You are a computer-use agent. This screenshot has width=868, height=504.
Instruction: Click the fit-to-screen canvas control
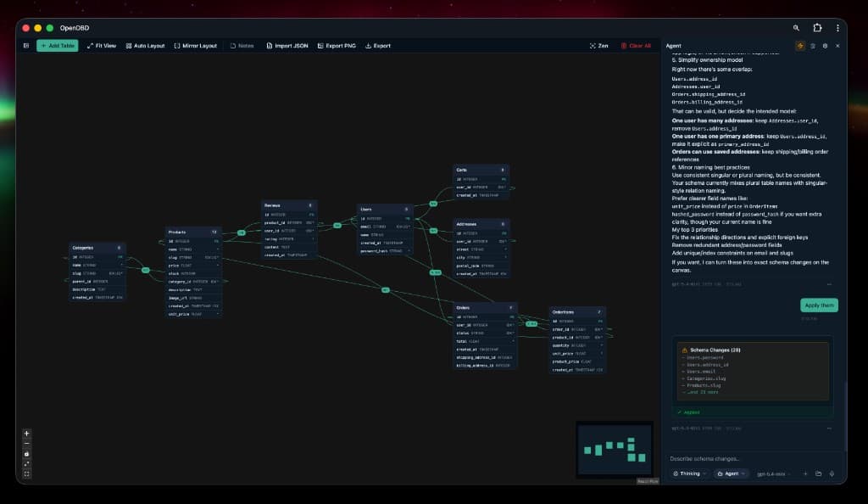(26, 464)
